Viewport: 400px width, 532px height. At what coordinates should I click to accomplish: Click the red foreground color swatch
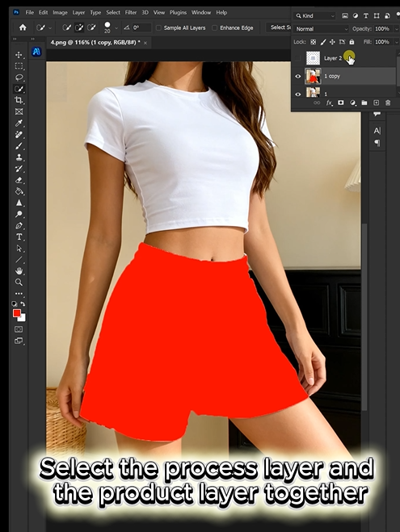[x=17, y=313]
